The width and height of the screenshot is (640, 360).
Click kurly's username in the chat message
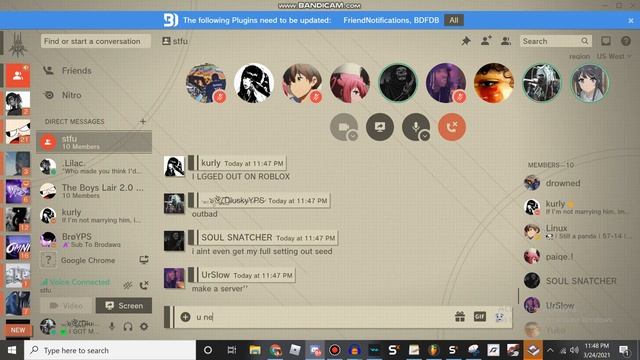pos(211,162)
